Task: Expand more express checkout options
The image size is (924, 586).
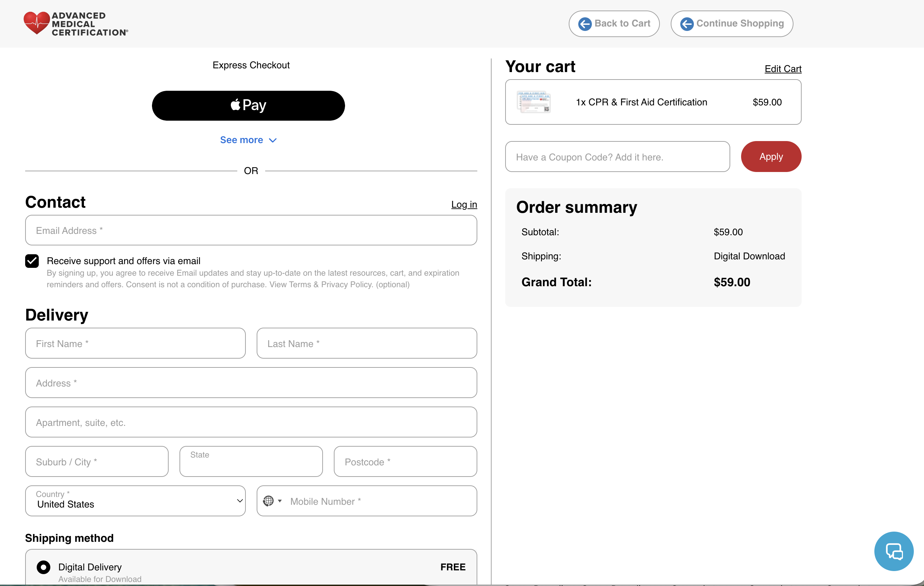Action: pos(249,140)
